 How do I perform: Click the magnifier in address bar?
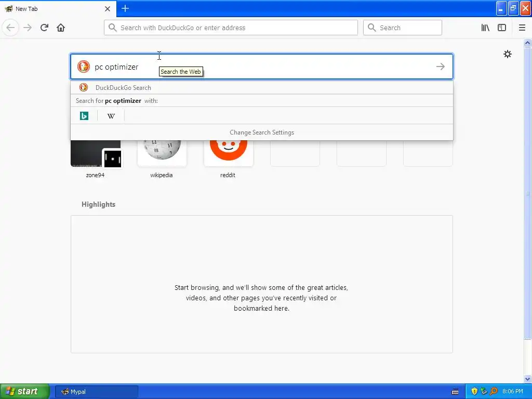(112, 28)
